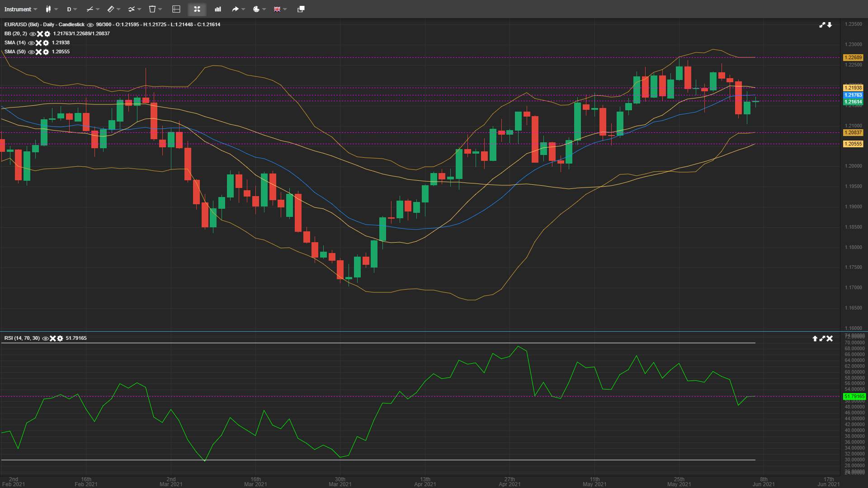Click the share arrow icon
Screen dimensions: 868x488
pyautogui.click(x=238, y=9)
